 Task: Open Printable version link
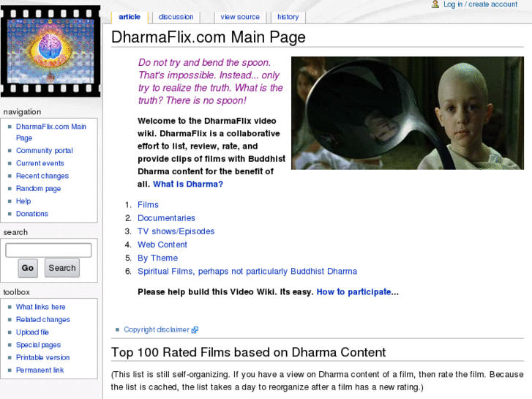(42, 357)
